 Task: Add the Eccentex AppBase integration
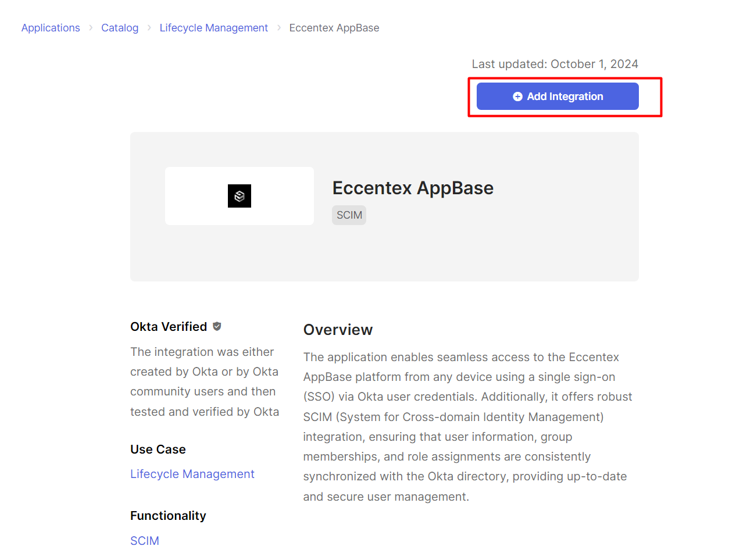558,96
